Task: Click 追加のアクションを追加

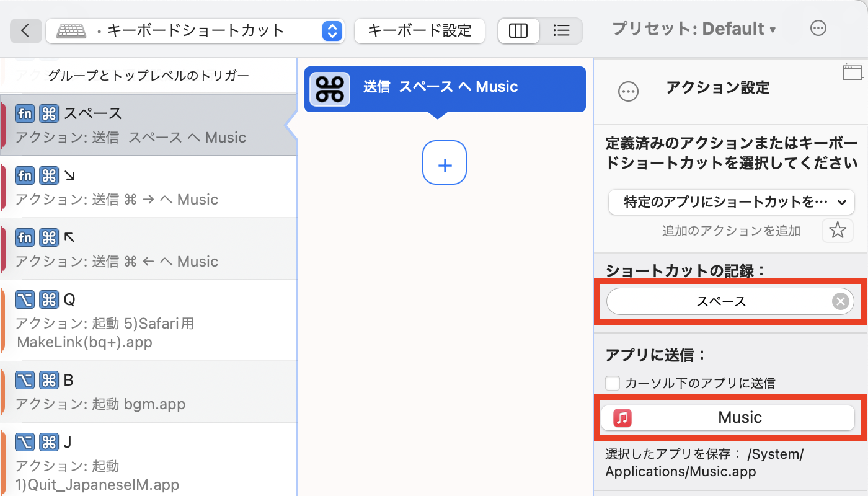Action: click(732, 231)
